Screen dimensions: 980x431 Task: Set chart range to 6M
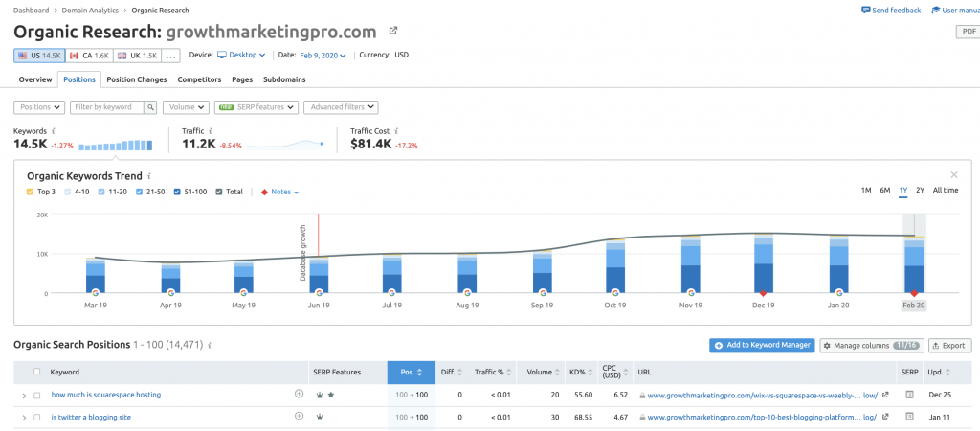[x=885, y=191]
